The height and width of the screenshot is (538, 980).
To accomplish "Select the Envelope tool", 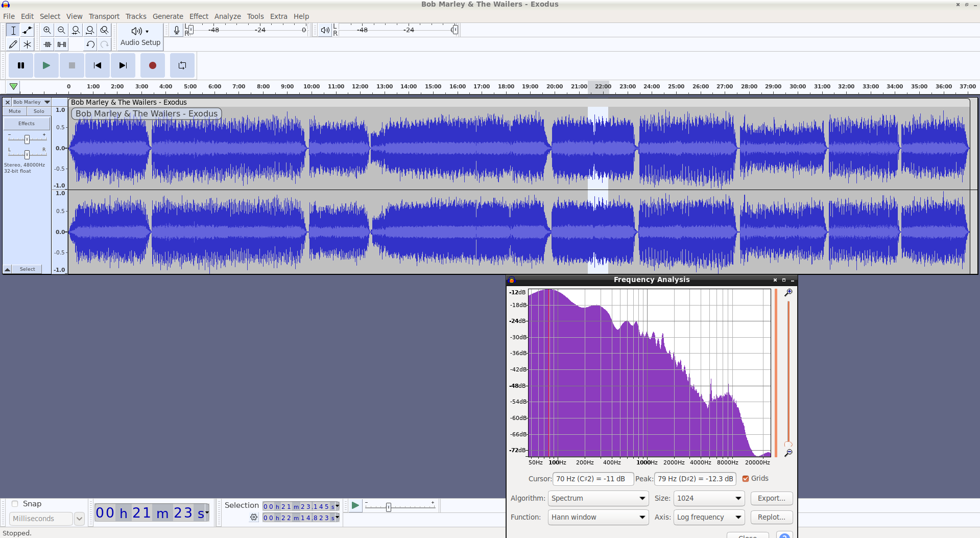I will [x=28, y=30].
